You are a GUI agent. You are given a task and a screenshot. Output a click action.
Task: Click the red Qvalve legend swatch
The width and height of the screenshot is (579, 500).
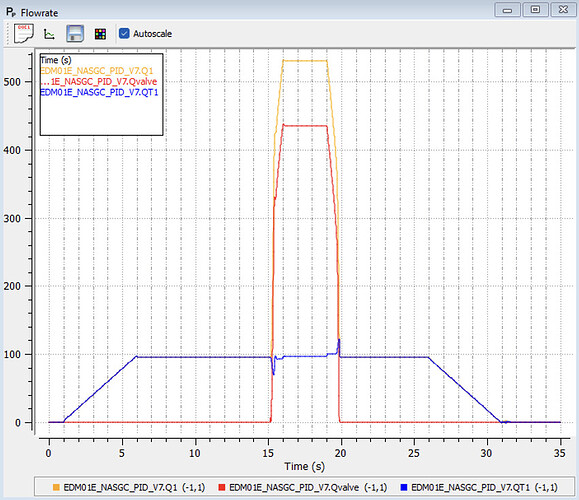(222, 487)
